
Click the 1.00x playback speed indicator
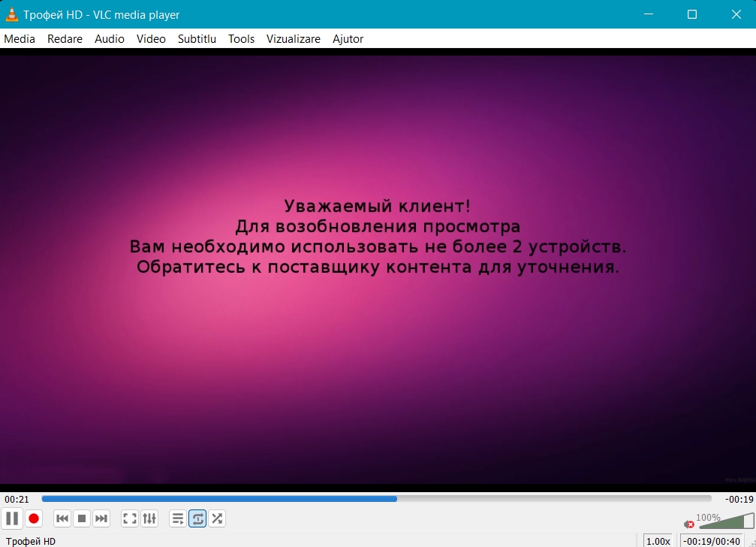click(658, 541)
